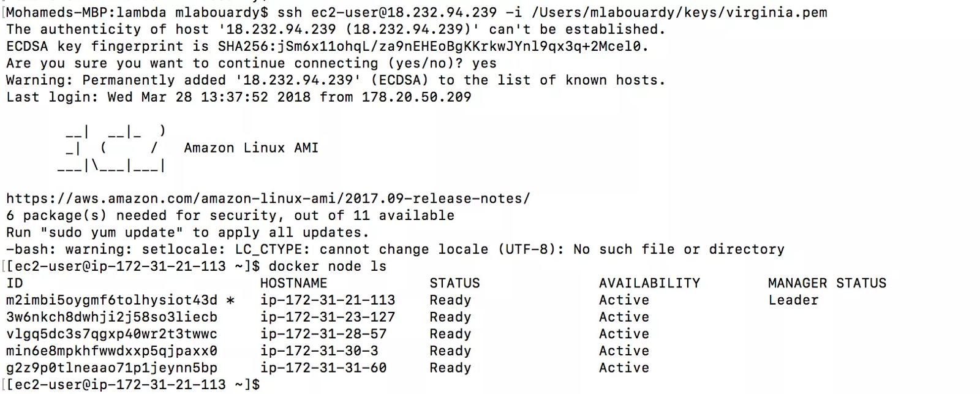The width and height of the screenshot is (980, 394).
Task: Click the MANAGER STATUS column header
Action: coord(827,283)
